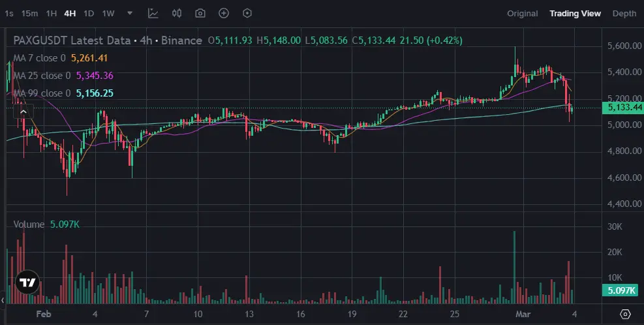Click the 5,261.41 MA 7 value
The height and width of the screenshot is (325, 644).
pos(89,58)
